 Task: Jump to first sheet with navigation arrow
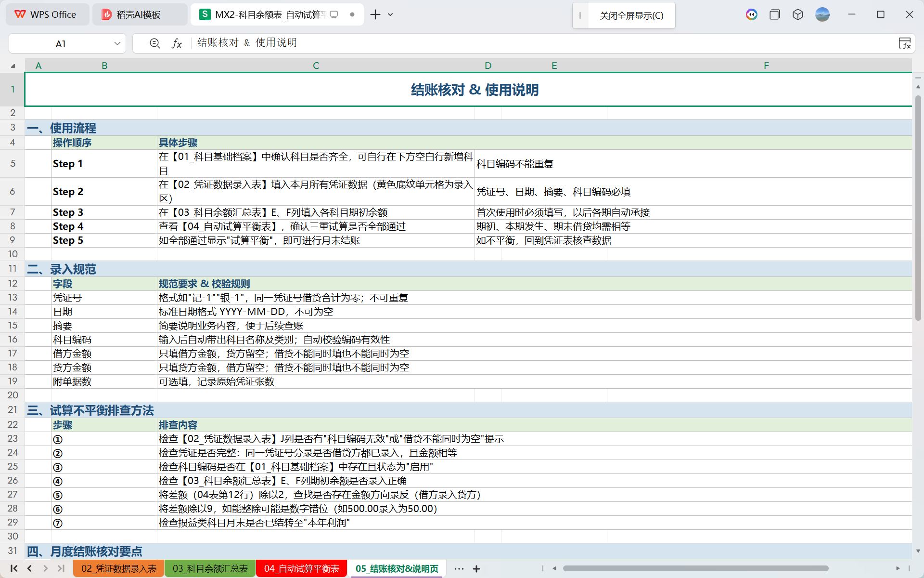coord(14,568)
